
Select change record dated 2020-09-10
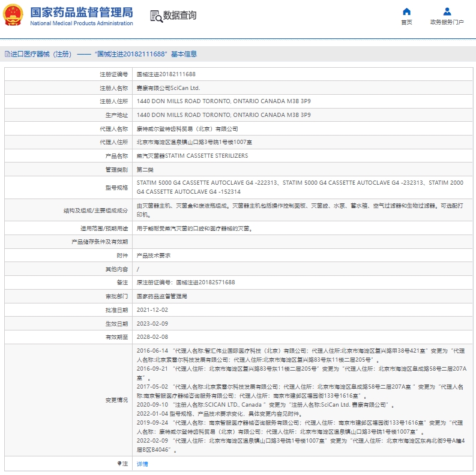pos(265,405)
